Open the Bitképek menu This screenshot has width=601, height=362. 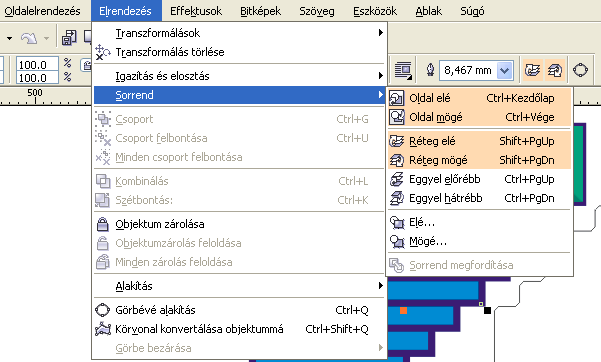[x=261, y=11]
